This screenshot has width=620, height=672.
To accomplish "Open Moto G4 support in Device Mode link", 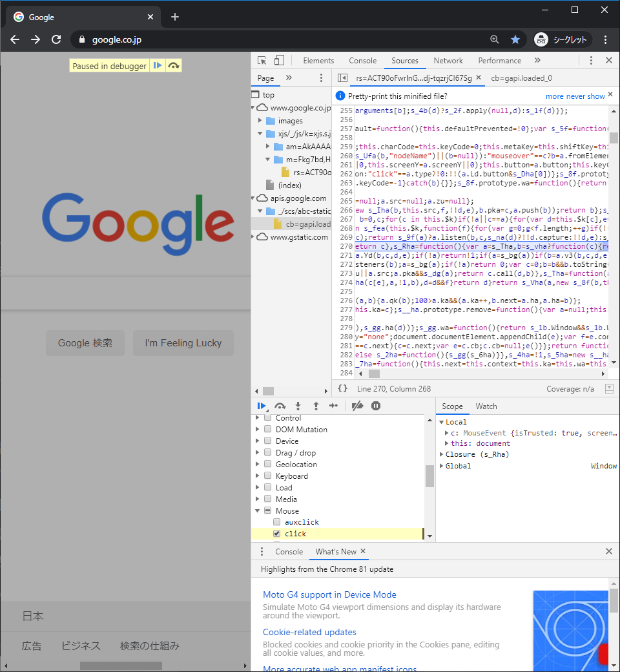I will (329, 594).
